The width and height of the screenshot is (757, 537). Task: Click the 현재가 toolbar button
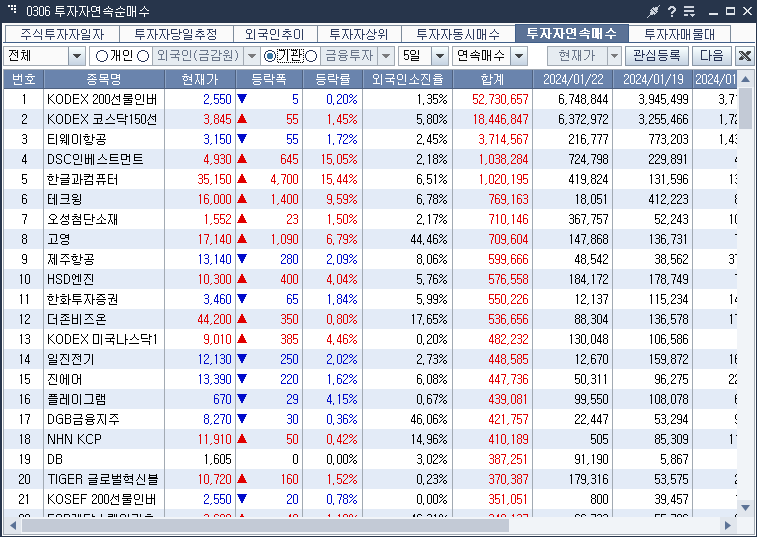[x=577, y=56]
